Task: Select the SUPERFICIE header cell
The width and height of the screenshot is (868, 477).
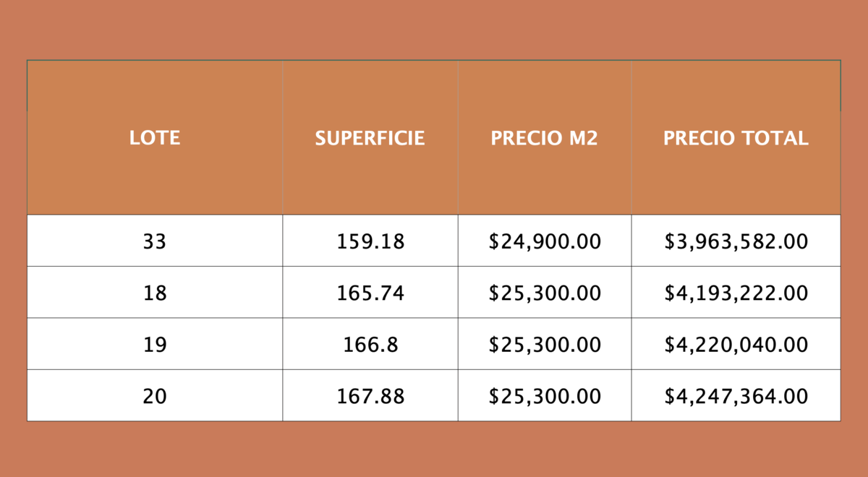Action: (x=370, y=138)
